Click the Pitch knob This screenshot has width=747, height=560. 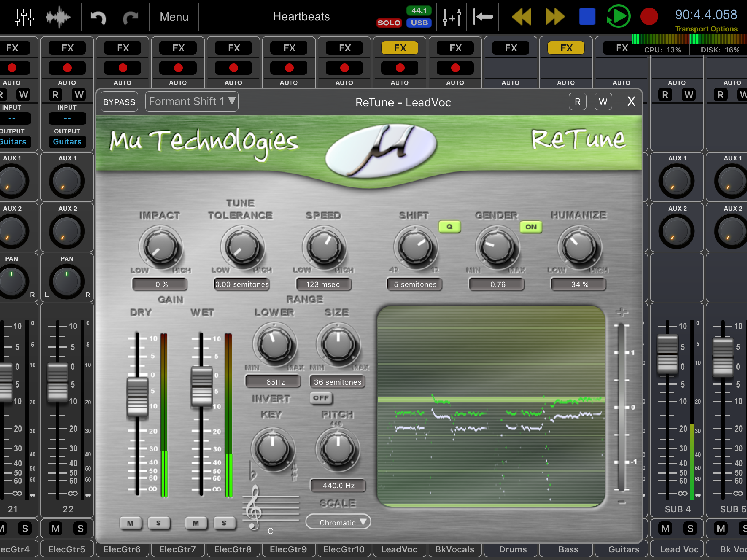[338, 449]
